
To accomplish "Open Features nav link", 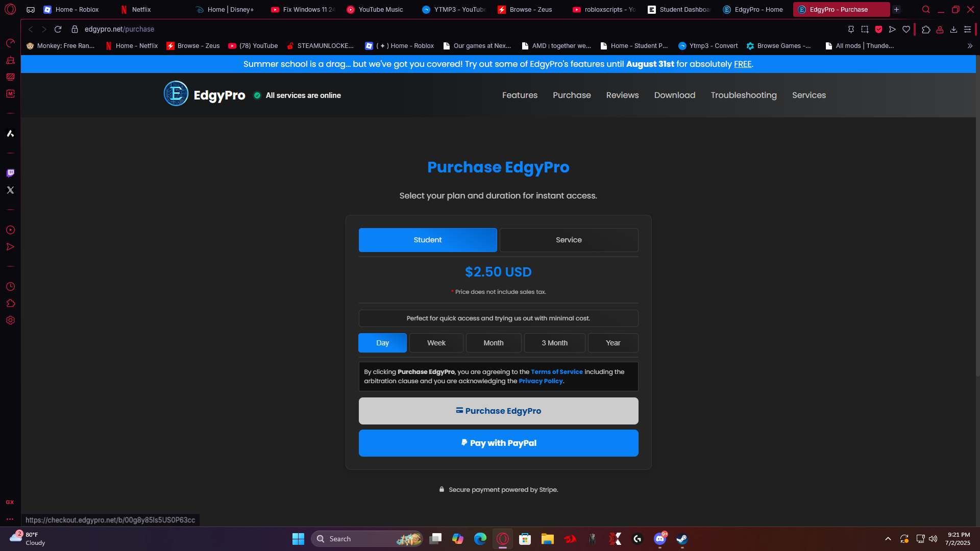I will (520, 95).
